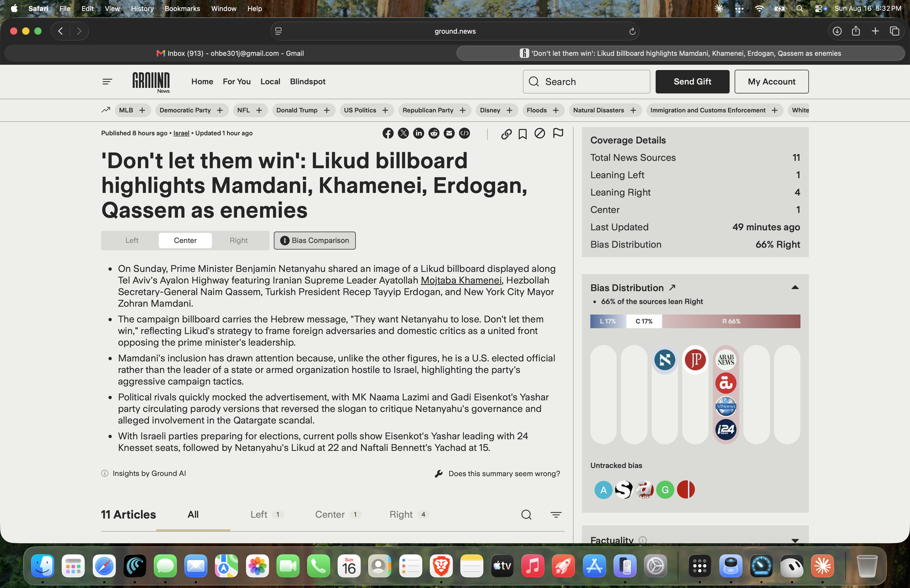
Task: Click the Ground News logo
Action: (151, 82)
